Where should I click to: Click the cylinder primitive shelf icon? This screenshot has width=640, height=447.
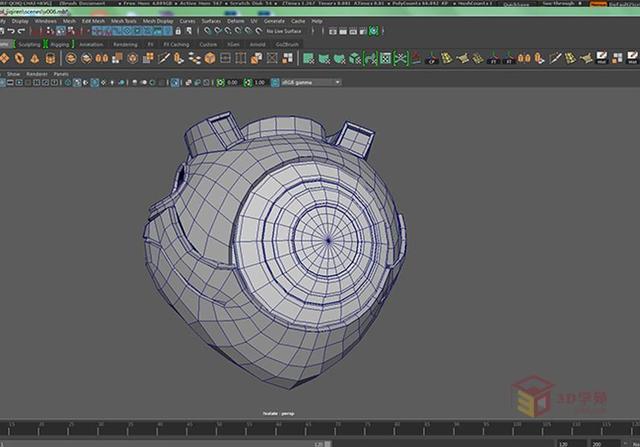pos(50,58)
